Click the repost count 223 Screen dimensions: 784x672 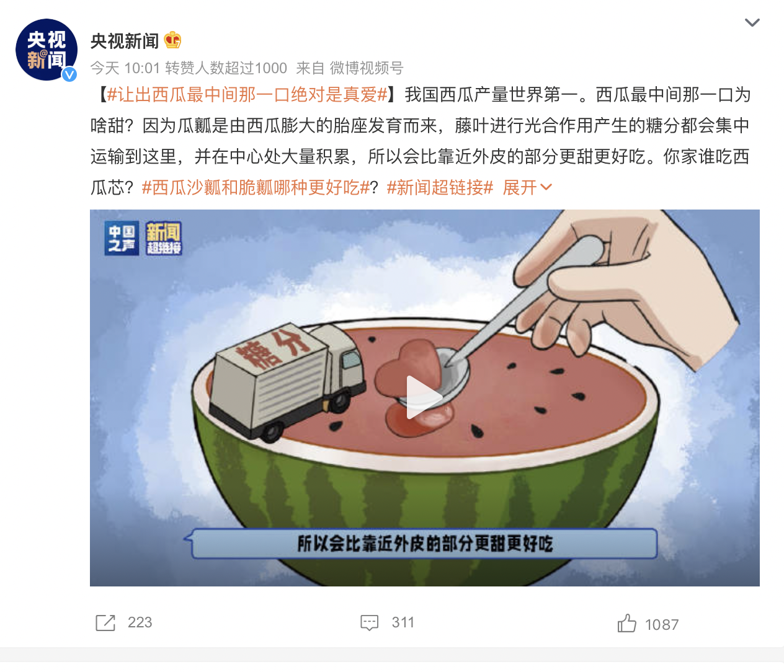pos(140,622)
